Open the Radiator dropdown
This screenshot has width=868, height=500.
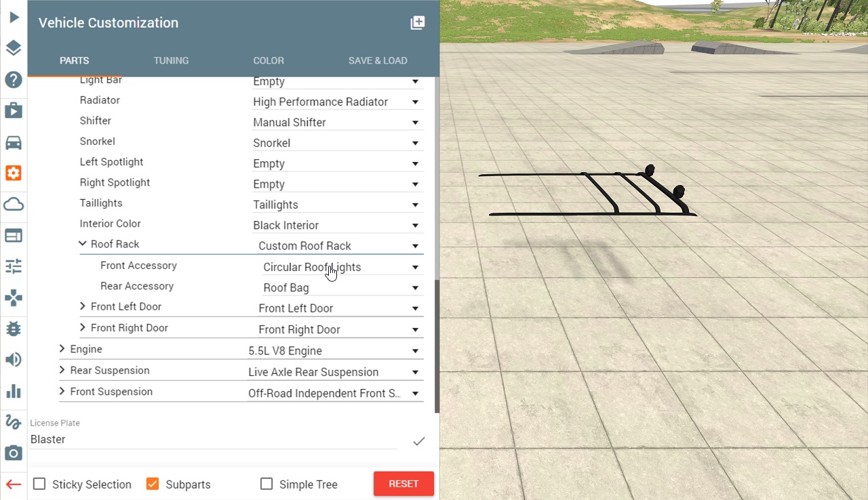pyautogui.click(x=338, y=102)
